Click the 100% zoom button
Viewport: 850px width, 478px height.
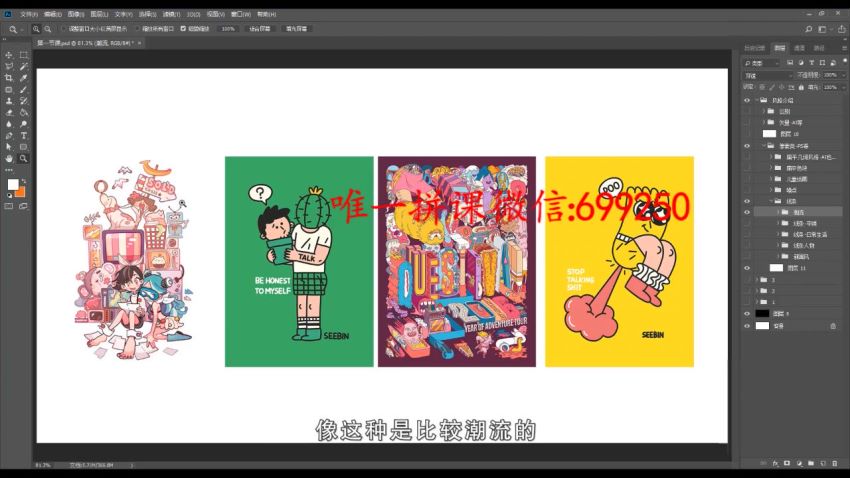pos(228,29)
